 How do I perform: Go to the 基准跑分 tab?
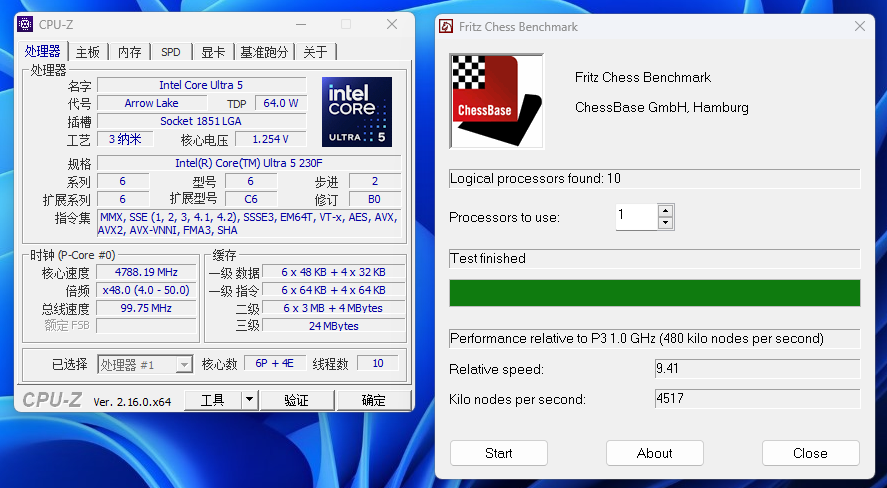pyautogui.click(x=264, y=52)
